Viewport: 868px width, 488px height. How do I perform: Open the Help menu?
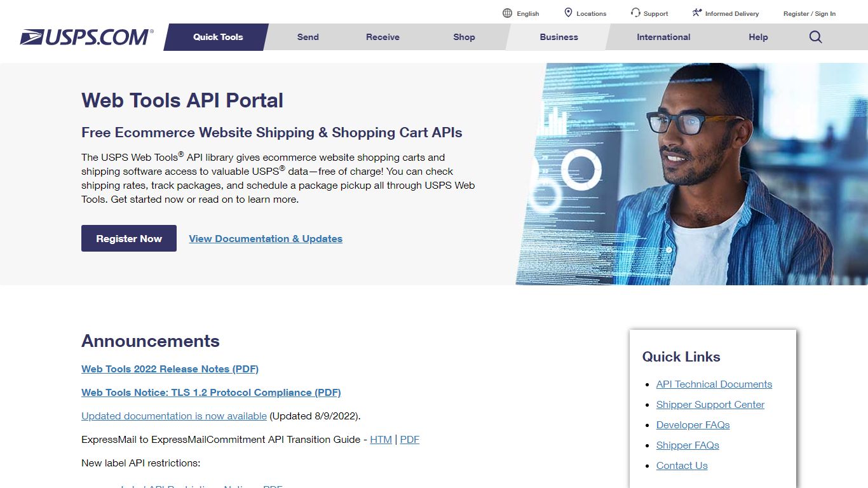[x=758, y=37]
